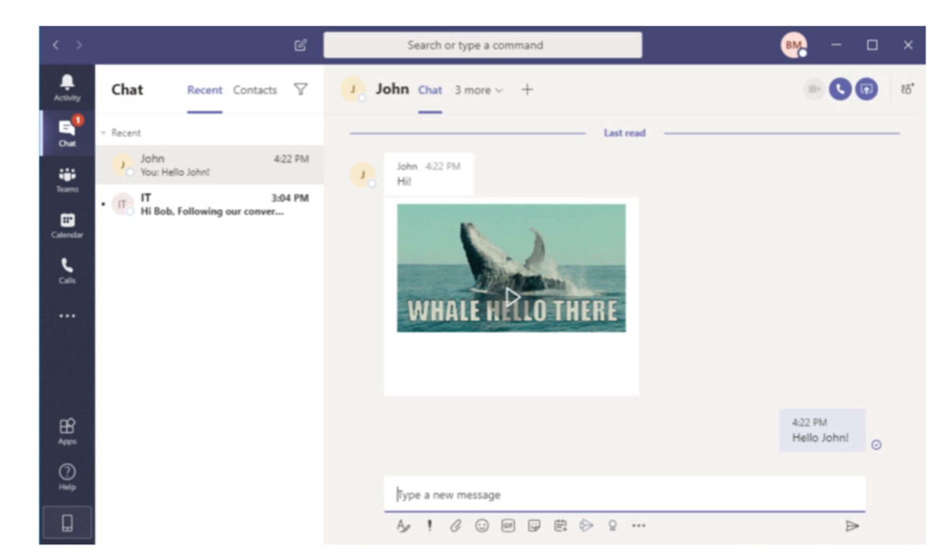Open more apps ellipsis in sidebar
Screen dimensions: 947x560
[x=67, y=316]
